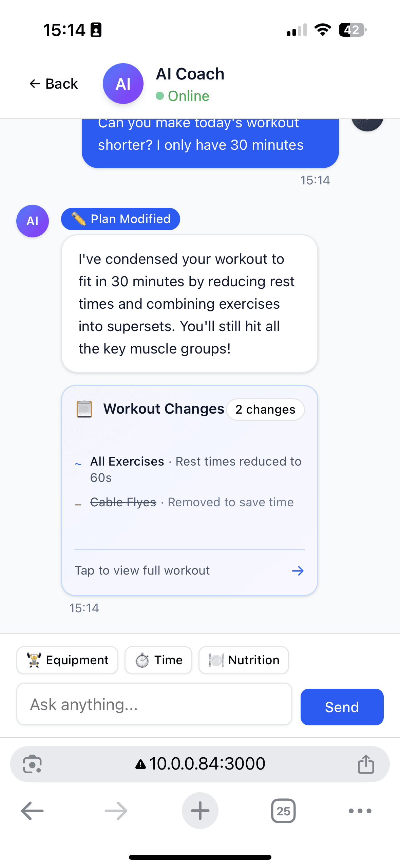Tap the Online status indicator dot
Screen dimensions: 400x868
click(x=160, y=96)
